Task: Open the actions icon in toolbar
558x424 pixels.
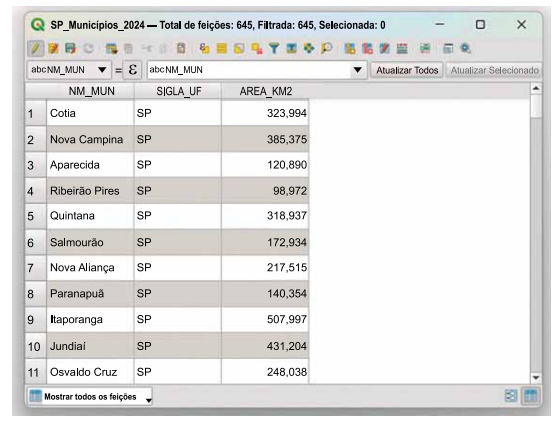Action: (465, 48)
